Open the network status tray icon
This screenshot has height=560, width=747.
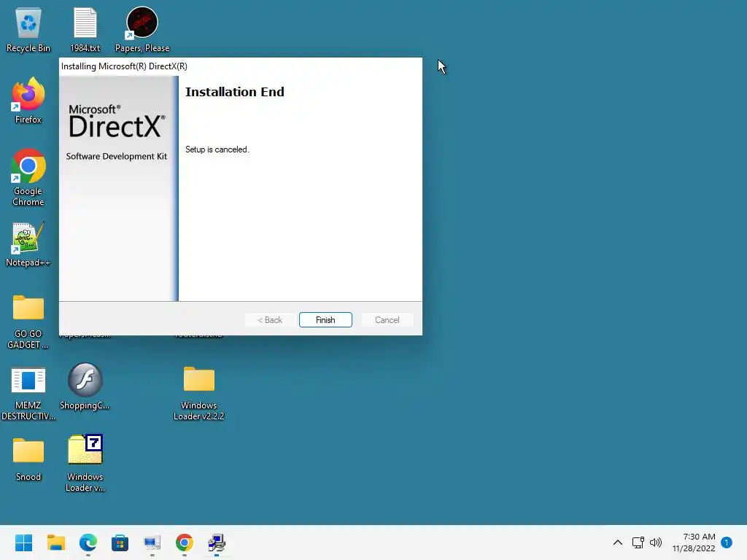pyautogui.click(x=638, y=542)
